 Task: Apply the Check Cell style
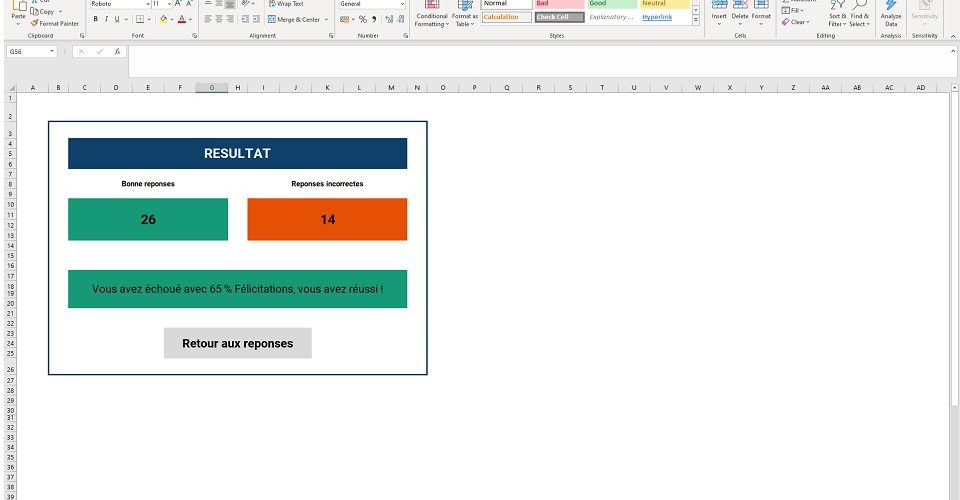pos(560,17)
